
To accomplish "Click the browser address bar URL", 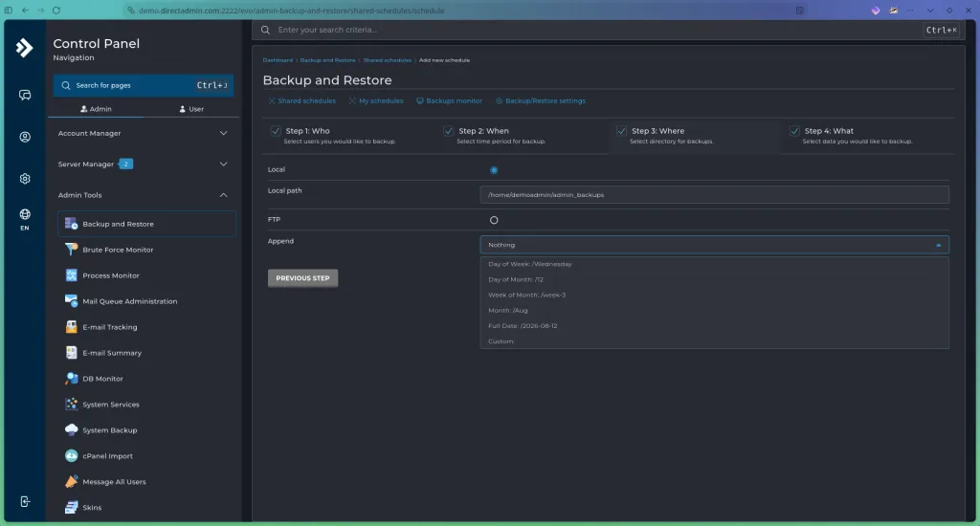I will [291, 11].
